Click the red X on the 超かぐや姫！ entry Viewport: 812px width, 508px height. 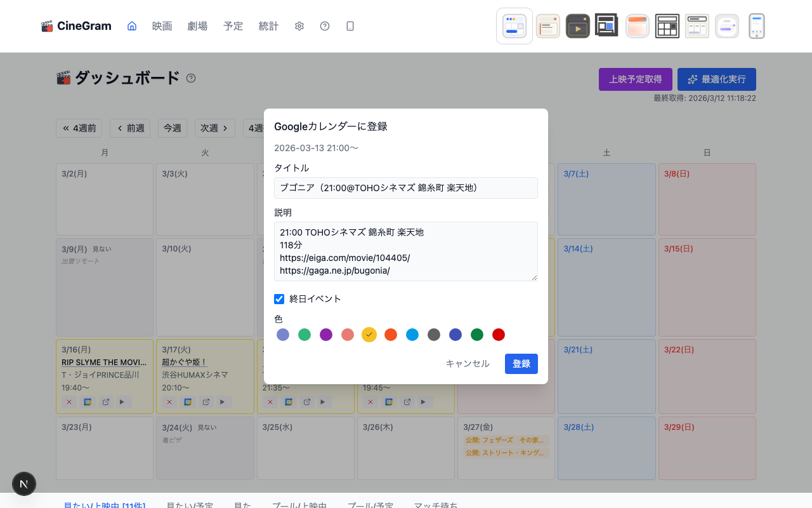point(169,401)
